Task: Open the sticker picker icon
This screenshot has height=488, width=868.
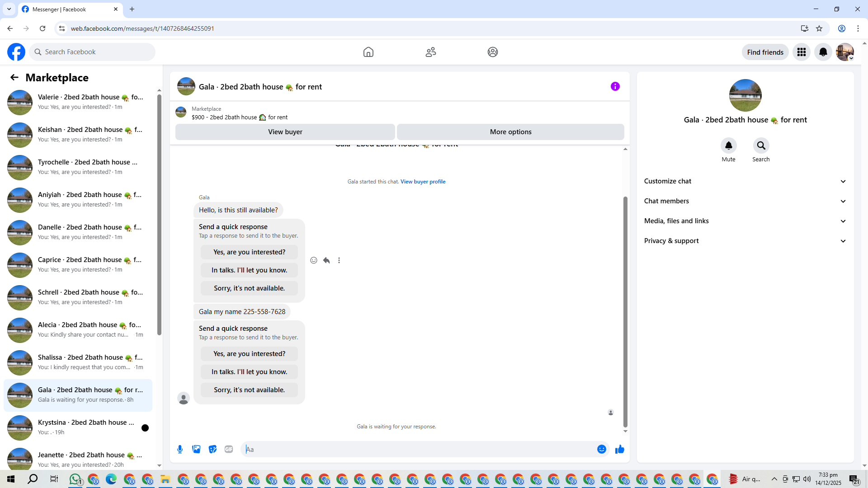Action: [x=212, y=449]
